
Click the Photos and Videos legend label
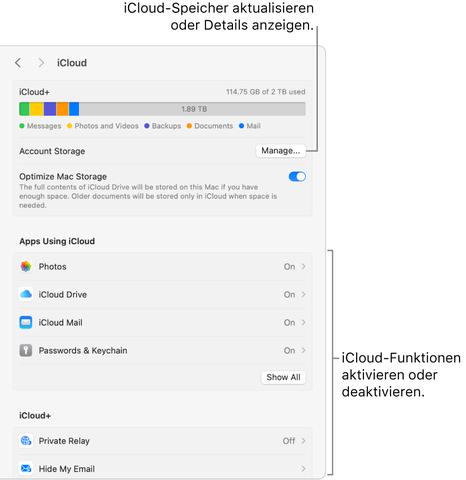(106, 126)
